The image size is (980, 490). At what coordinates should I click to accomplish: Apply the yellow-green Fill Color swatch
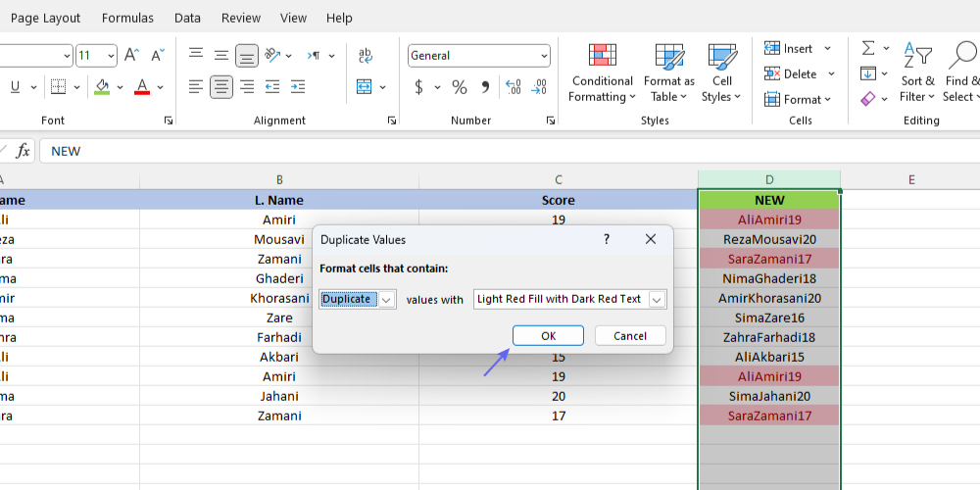pyautogui.click(x=102, y=87)
